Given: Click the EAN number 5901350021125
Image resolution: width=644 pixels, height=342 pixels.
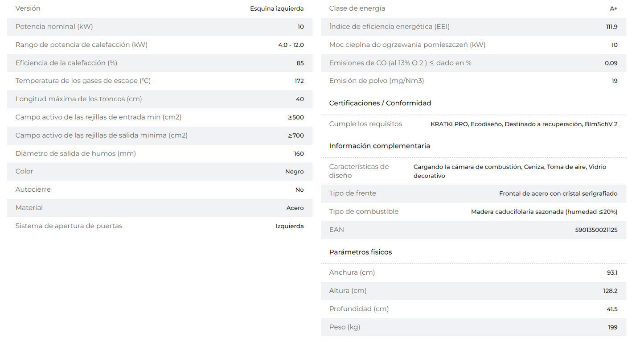Looking at the screenshot, I should pyautogui.click(x=596, y=230).
